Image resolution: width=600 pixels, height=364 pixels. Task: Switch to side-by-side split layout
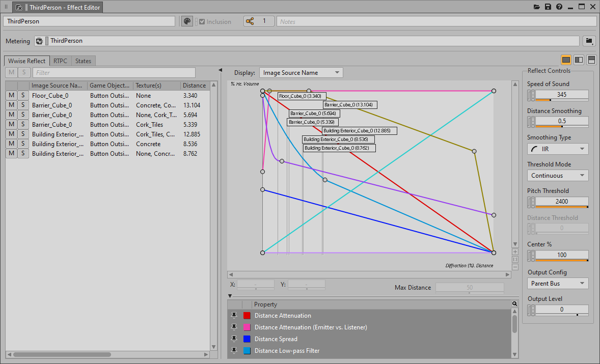click(x=579, y=60)
